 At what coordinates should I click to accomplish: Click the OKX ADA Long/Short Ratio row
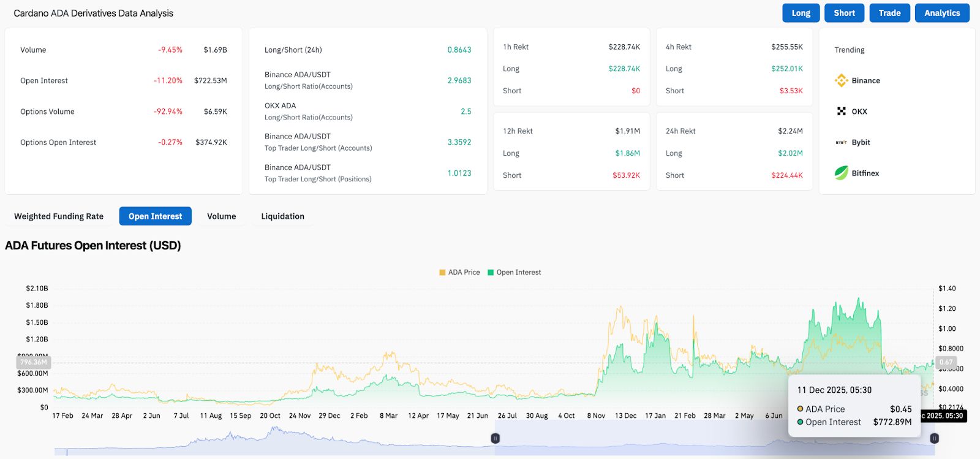367,111
